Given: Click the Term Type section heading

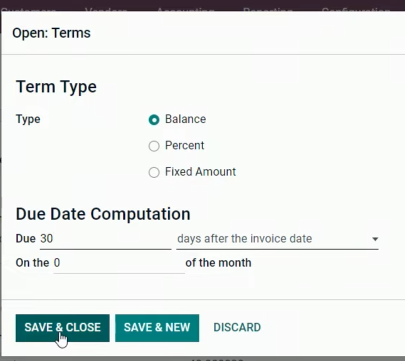Looking at the screenshot, I should [x=56, y=87].
